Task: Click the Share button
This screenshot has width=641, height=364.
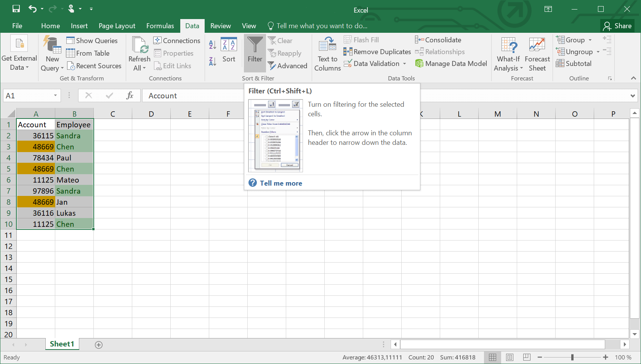Action: point(618,26)
